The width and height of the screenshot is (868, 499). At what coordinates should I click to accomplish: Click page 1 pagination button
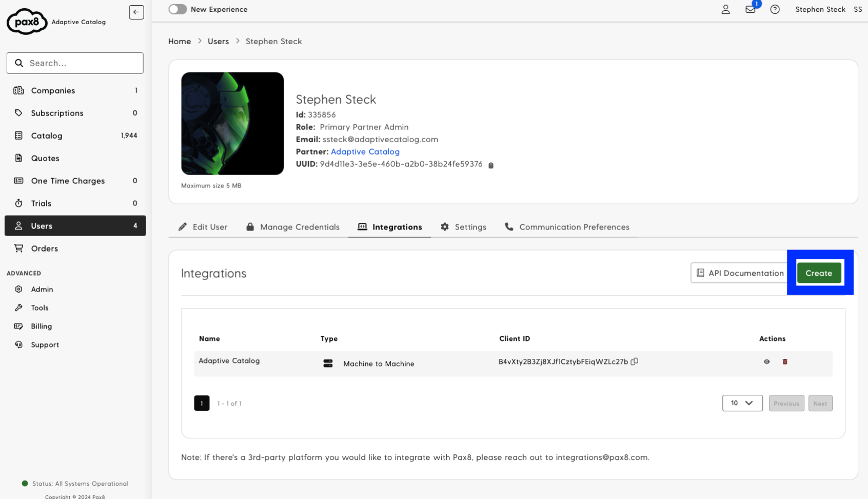tap(202, 403)
